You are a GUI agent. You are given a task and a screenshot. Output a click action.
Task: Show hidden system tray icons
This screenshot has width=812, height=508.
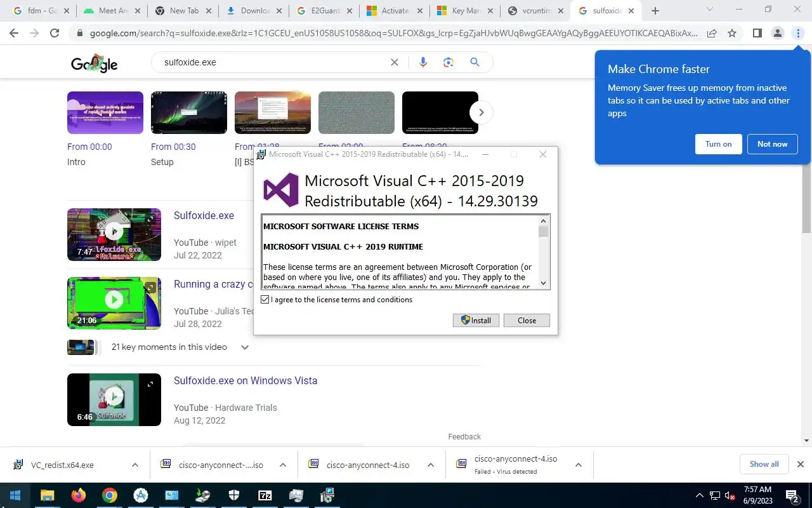click(x=700, y=495)
